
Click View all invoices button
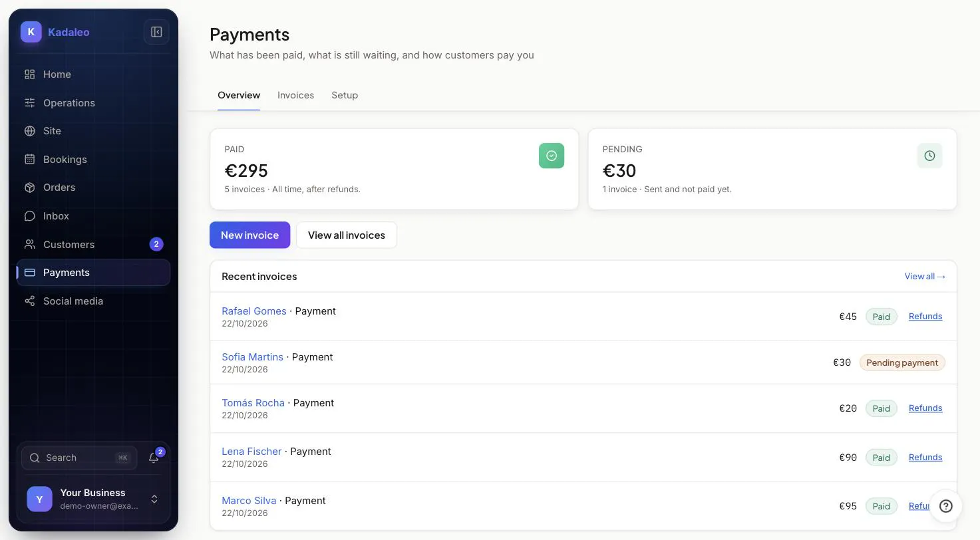347,235
